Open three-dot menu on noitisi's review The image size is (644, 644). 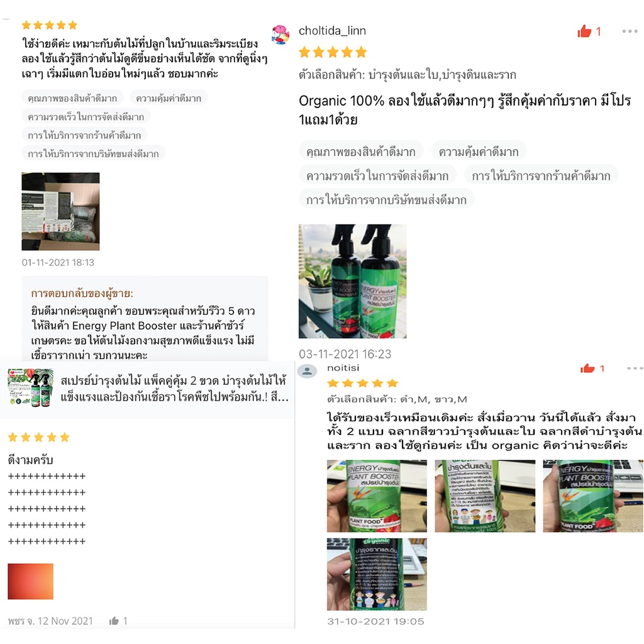[x=635, y=369]
